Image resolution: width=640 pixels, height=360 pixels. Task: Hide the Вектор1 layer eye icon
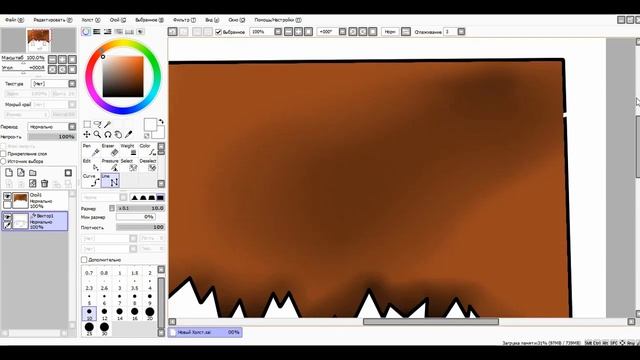pos(7,217)
